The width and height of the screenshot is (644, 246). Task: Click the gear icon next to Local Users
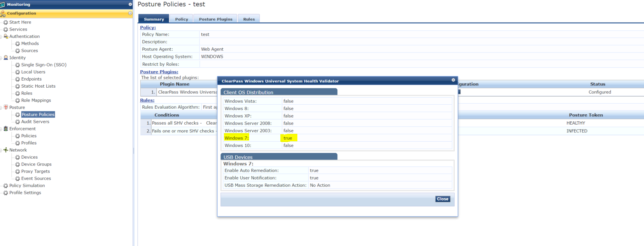tap(17, 72)
